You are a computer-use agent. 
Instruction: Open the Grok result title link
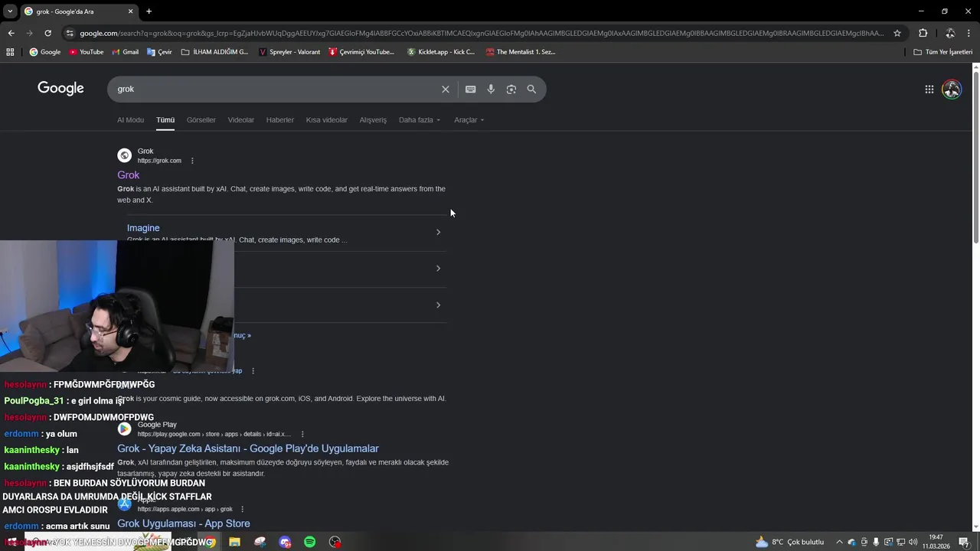click(129, 175)
